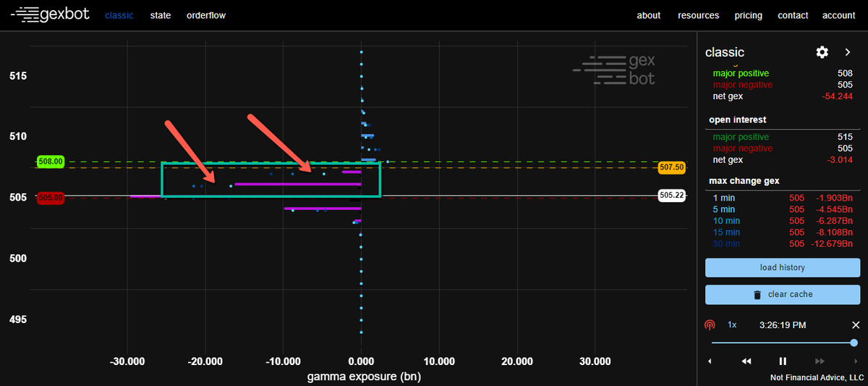This screenshot has height=386, width=868.
Task: Select the 15 min max change row
Action: click(783, 232)
